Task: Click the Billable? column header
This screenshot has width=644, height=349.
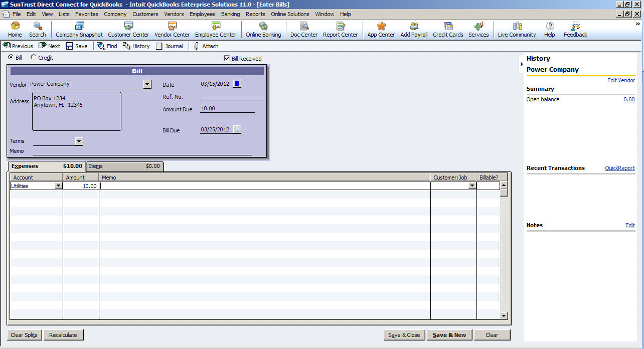Action: 489,178
